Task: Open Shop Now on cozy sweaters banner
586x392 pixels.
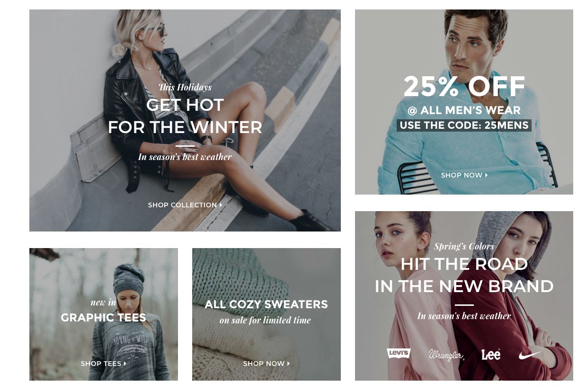Action: 266,364
